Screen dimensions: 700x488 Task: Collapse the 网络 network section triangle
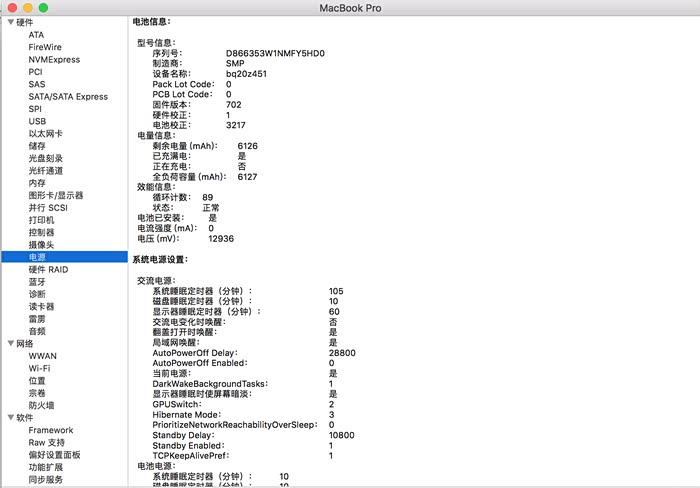point(11,343)
